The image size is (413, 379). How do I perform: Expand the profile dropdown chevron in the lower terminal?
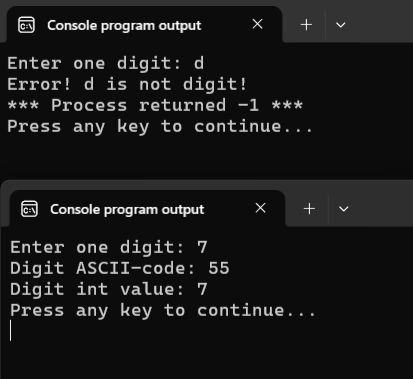coord(343,209)
